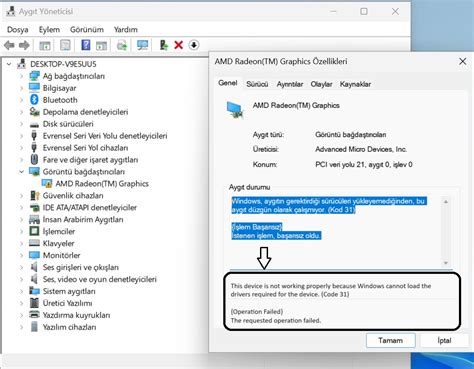Image resolution: width=474 pixels, height=369 pixels.
Task: Click the red X Uninstall device icon
Action: pos(179,45)
